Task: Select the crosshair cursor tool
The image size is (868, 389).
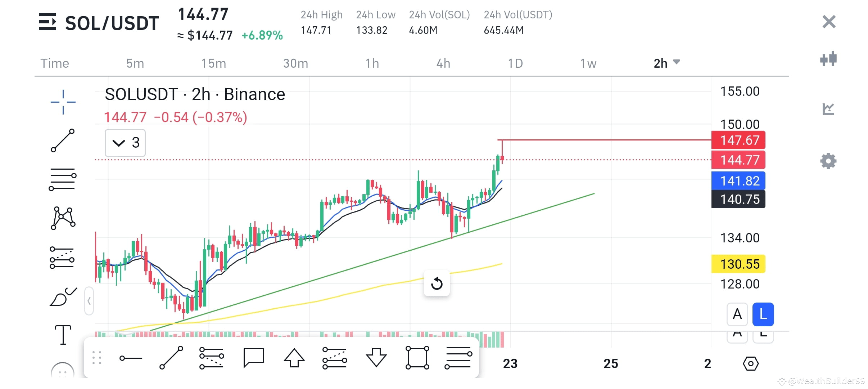Action: 63,102
